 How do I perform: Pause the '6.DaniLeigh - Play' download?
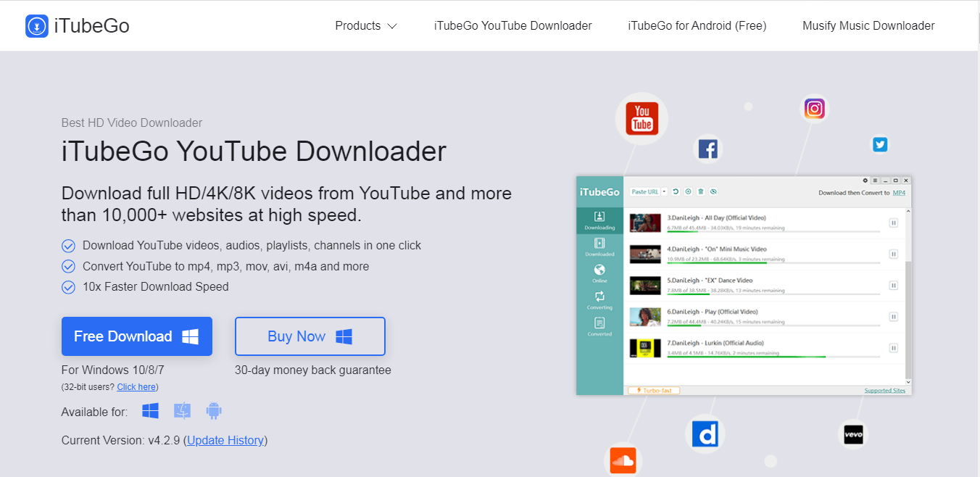tap(893, 317)
